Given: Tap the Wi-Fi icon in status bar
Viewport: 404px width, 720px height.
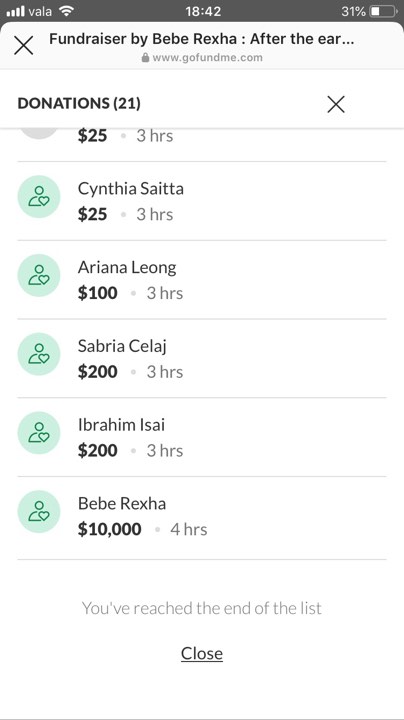Looking at the screenshot, I should click(x=67, y=11).
